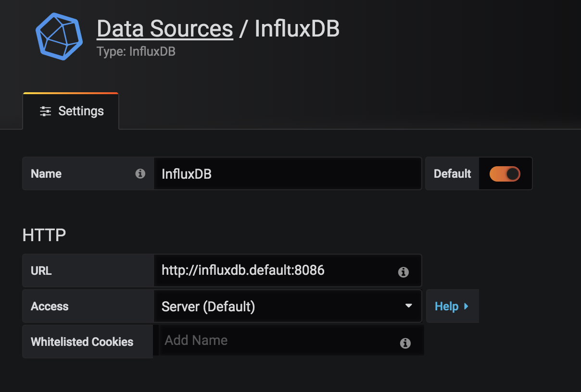581x392 pixels.
Task: Open the Settings tab
Action: coord(71,111)
